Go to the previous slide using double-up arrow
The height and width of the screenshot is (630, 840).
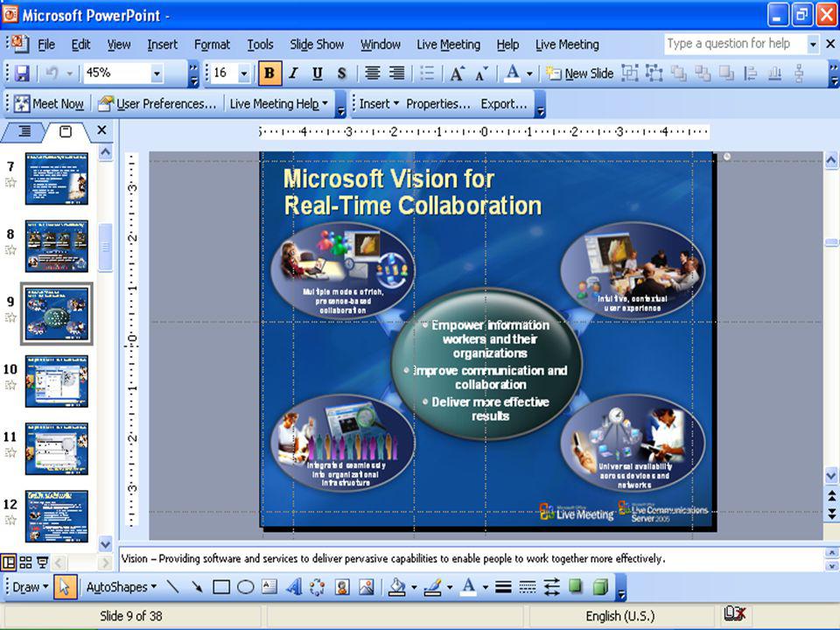pyautogui.click(x=831, y=495)
